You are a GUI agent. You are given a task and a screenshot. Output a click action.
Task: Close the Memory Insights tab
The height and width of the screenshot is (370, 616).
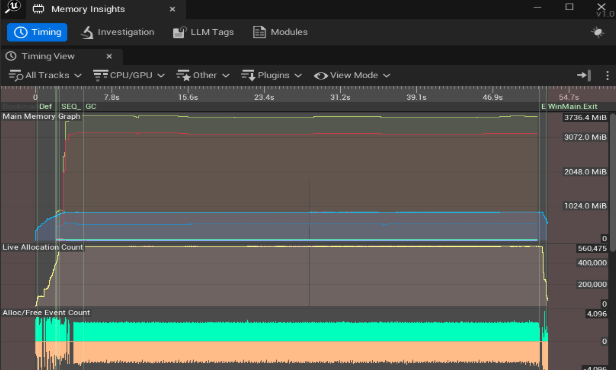pyautogui.click(x=172, y=9)
